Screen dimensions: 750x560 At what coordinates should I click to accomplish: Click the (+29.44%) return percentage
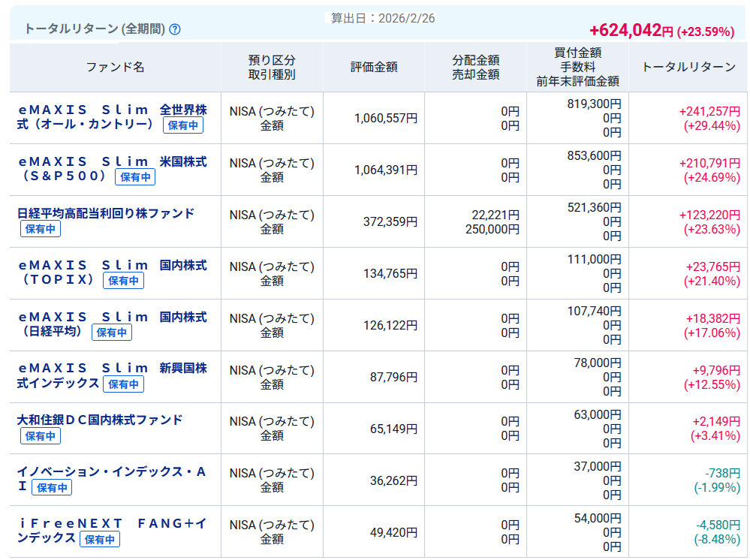pyautogui.click(x=712, y=126)
